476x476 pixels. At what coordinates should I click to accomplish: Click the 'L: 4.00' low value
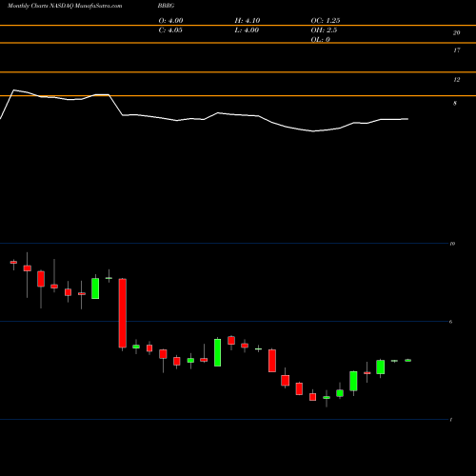tap(247, 30)
